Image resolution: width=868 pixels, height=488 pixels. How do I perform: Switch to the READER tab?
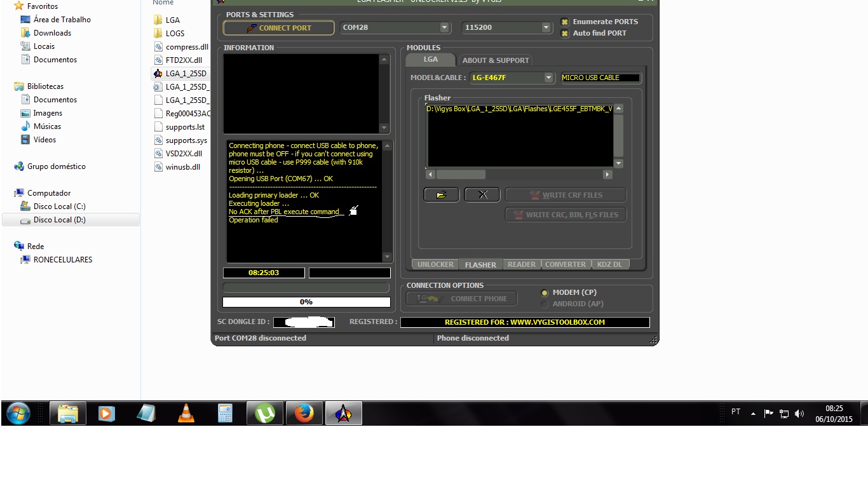[x=522, y=264]
